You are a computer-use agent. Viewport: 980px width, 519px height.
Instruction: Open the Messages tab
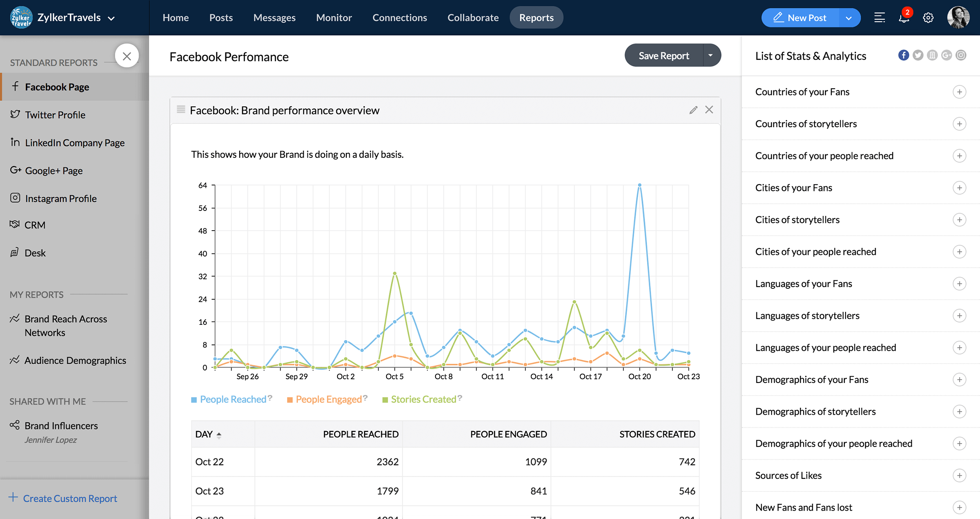(x=274, y=18)
